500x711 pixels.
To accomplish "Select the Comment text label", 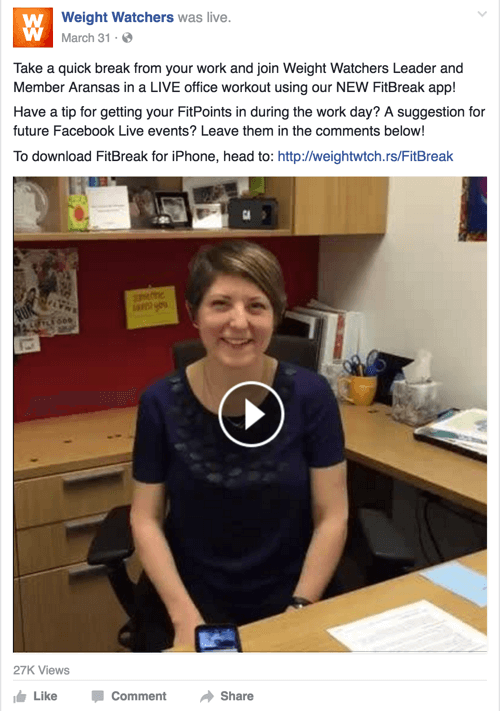I will [139, 696].
